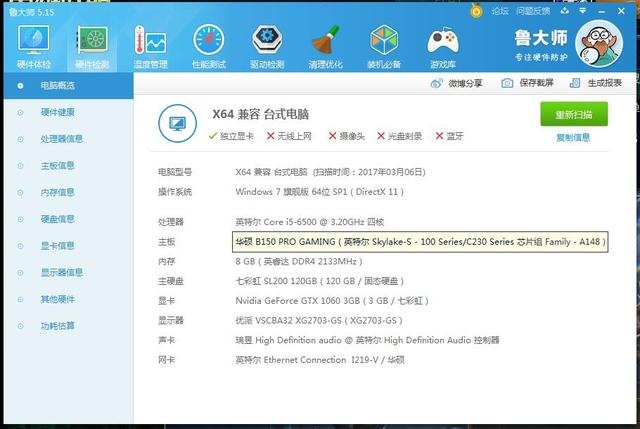The height and width of the screenshot is (429, 640).
Task: Click 复制信息 copy info link
Action: (573, 138)
